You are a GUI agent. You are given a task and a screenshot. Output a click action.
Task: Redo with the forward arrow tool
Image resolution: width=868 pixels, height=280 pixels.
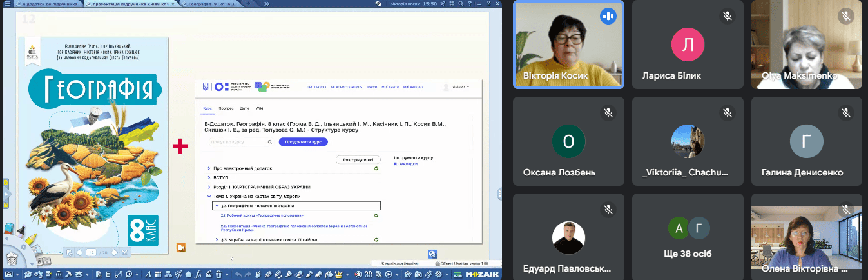pos(248,274)
